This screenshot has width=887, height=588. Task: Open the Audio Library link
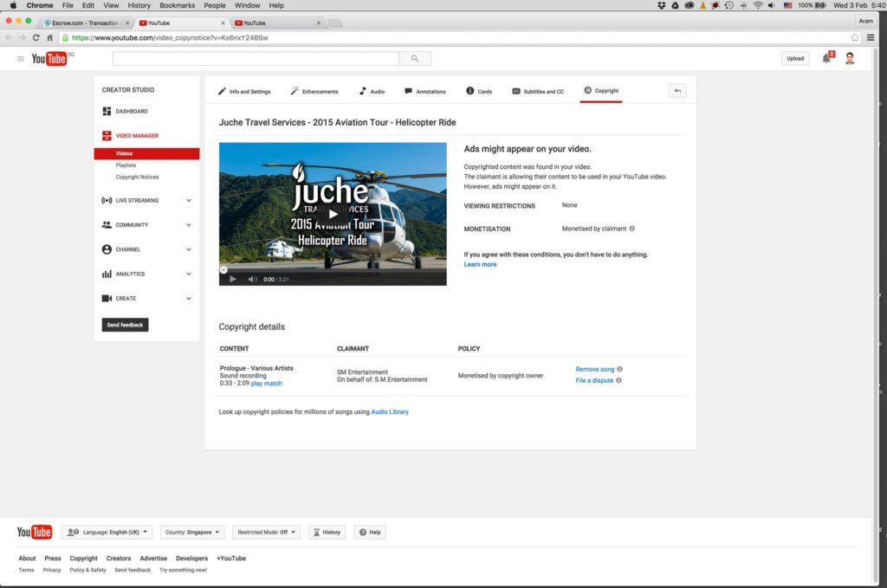tap(390, 411)
